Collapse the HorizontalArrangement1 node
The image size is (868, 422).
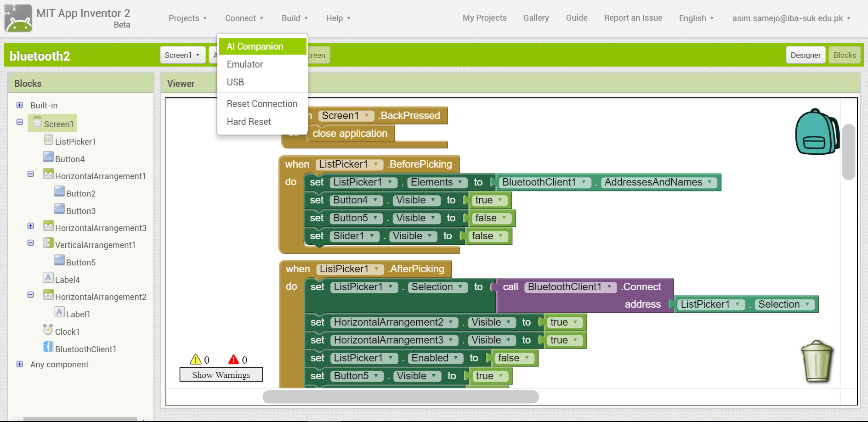point(31,174)
